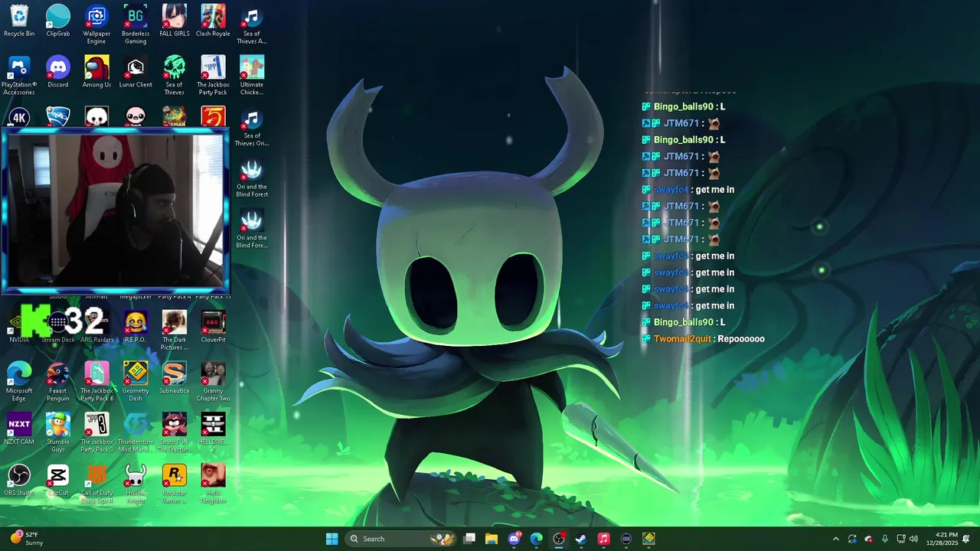Open Steam from the taskbar
Screen dimensions: 980x551
pyautogui.click(x=581, y=539)
